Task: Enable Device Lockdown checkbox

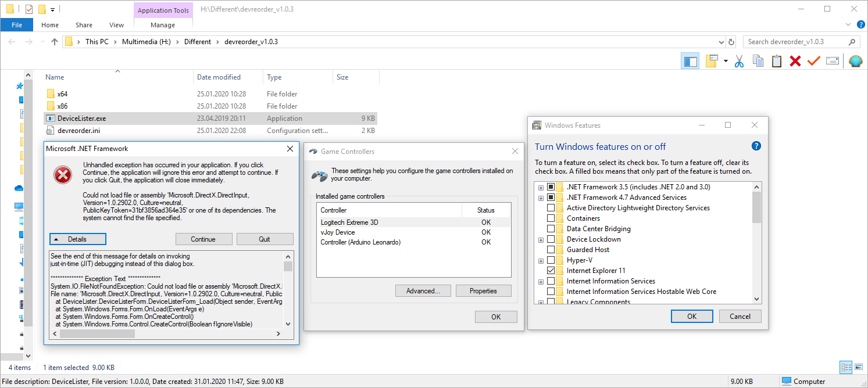Action: tap(551, 239)
